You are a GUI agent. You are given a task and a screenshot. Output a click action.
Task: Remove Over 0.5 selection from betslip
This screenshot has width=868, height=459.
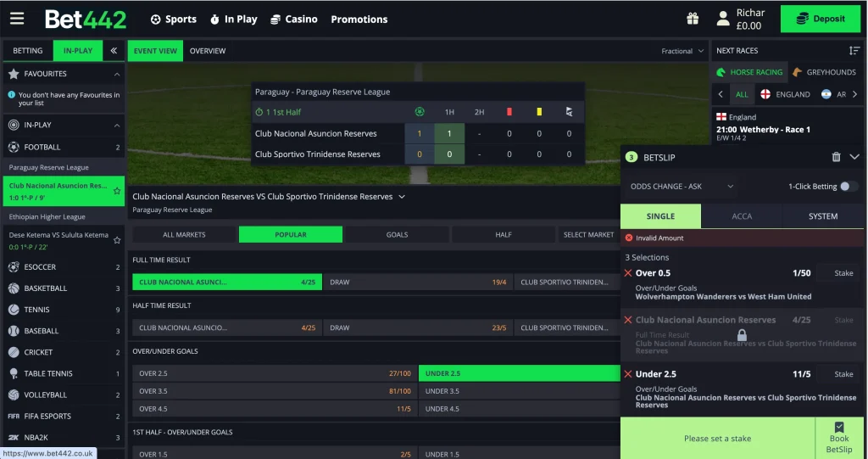pyautogui.click(x=628, y=272)
